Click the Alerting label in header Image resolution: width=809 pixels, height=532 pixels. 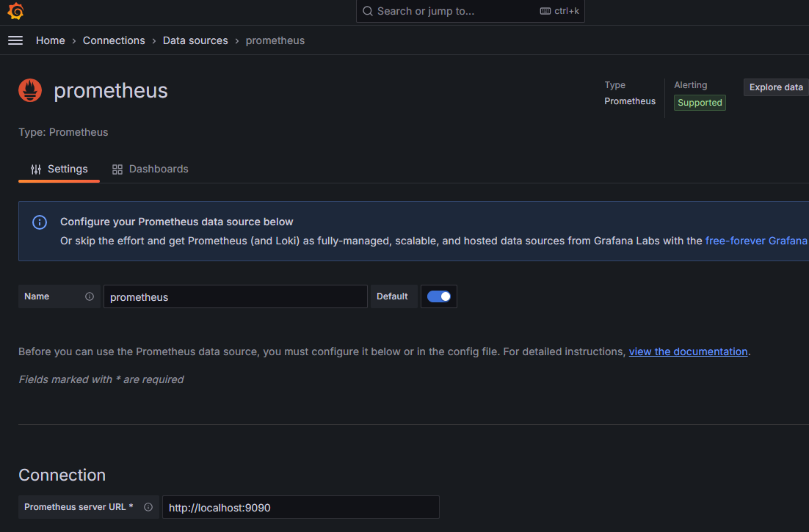[x=690, y=85]
